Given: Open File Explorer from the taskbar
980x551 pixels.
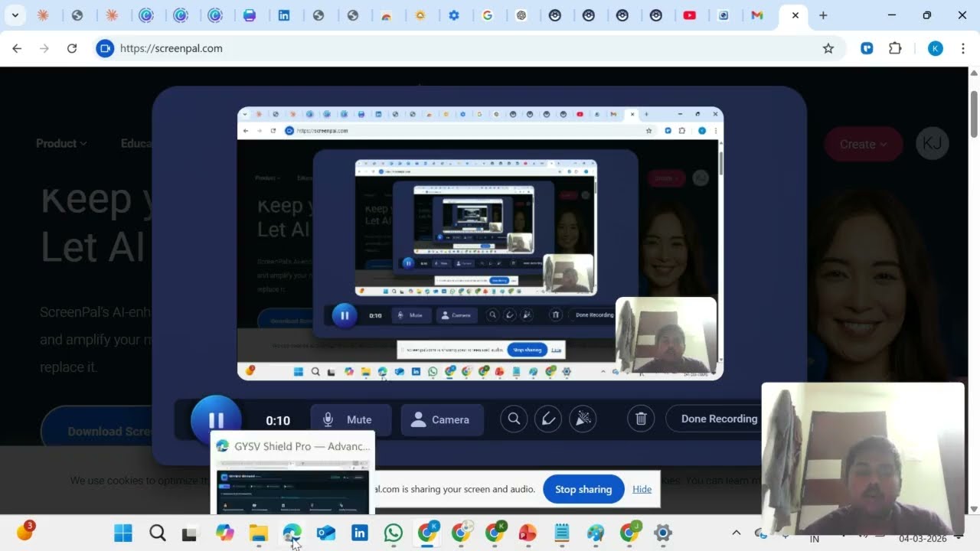Looking at the screenshot, I should (x=258, y=533).
